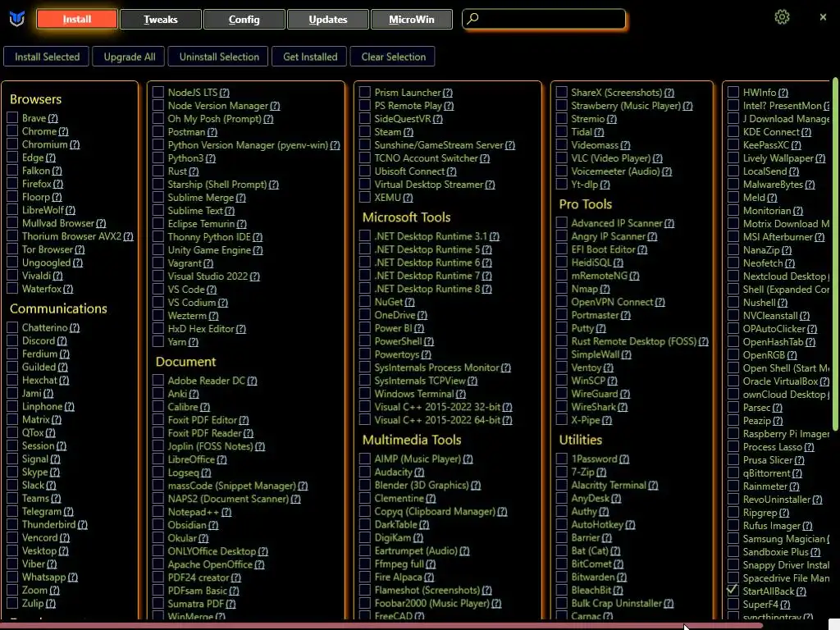Open the help link (?) next to XEMU
Image resolution: width=840 pixels, height=630 pixels.
click(409, 198)
